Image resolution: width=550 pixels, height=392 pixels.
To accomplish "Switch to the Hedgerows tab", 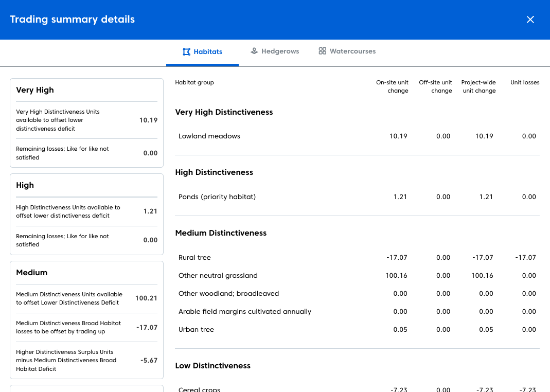I will pyautogui.click(x=280, y=51).
